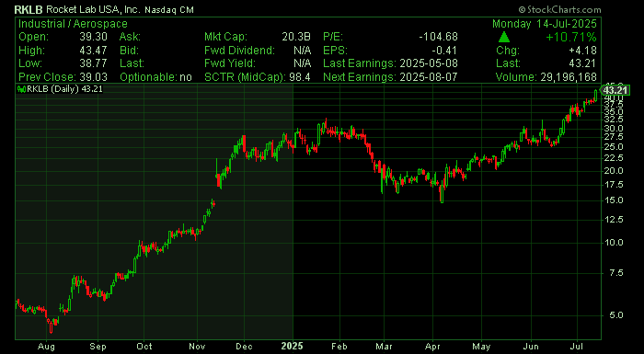Click the Feb label on time axis
The width and height of the screenshot is (644, 354).
[x=339, y=347]
